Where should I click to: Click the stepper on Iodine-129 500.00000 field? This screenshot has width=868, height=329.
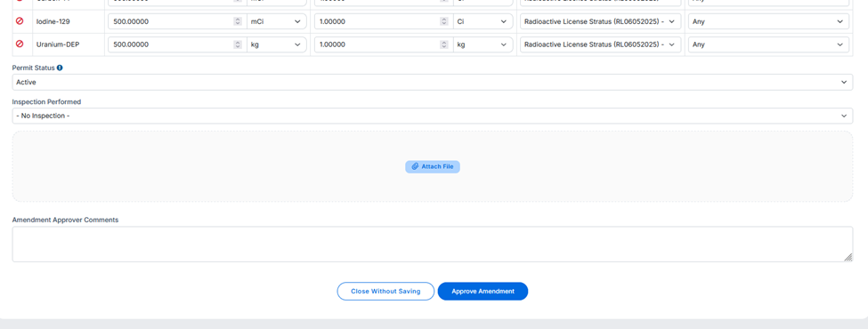click(238, 21)
